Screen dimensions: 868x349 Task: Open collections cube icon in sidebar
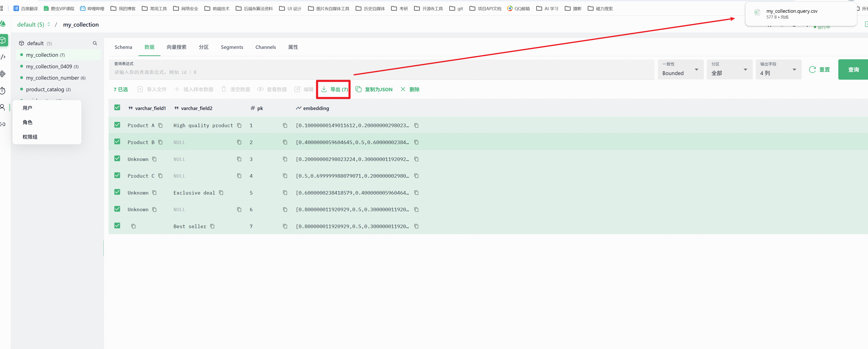(x=3, y=40)
